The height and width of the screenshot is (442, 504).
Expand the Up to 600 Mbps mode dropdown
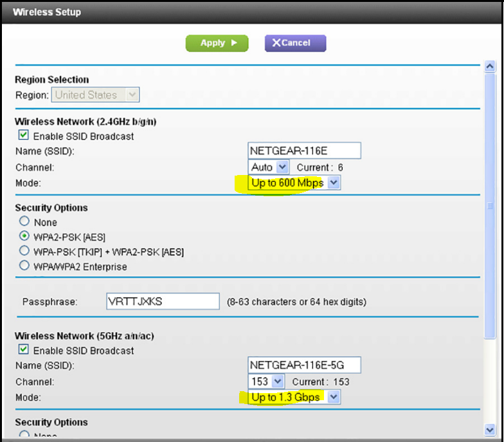tap(294, 183)
